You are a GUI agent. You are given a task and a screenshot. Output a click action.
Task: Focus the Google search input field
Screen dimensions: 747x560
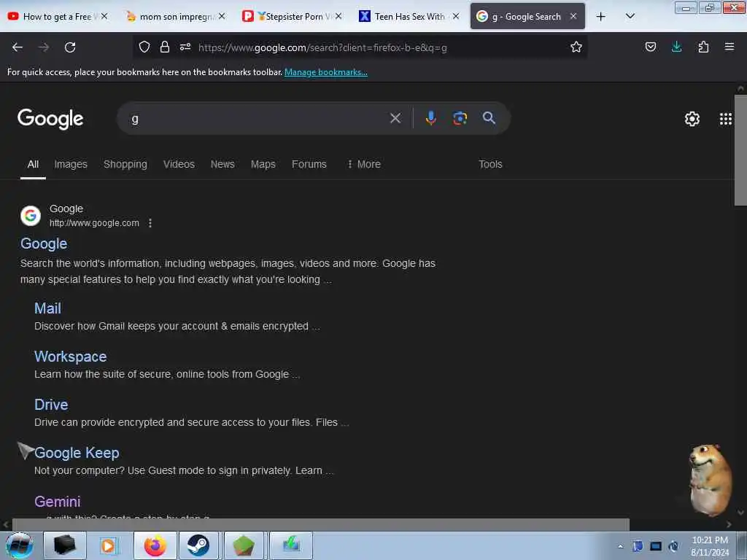[258, 118]
